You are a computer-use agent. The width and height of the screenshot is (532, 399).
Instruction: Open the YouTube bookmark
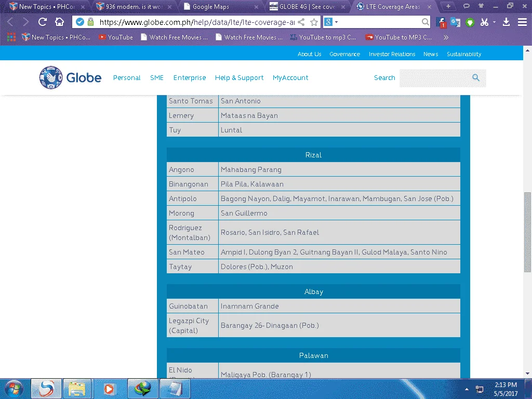[x=116, y=37]
